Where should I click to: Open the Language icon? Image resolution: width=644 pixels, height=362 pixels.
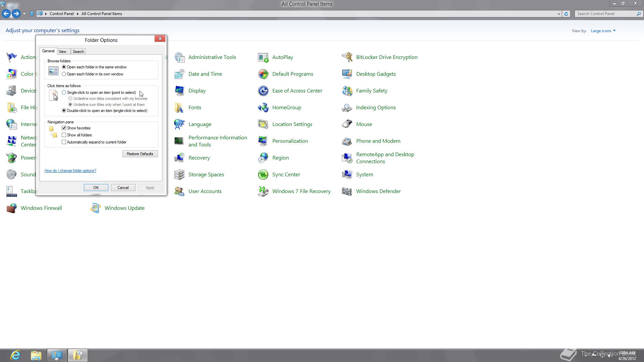click(x=179, y=124)
